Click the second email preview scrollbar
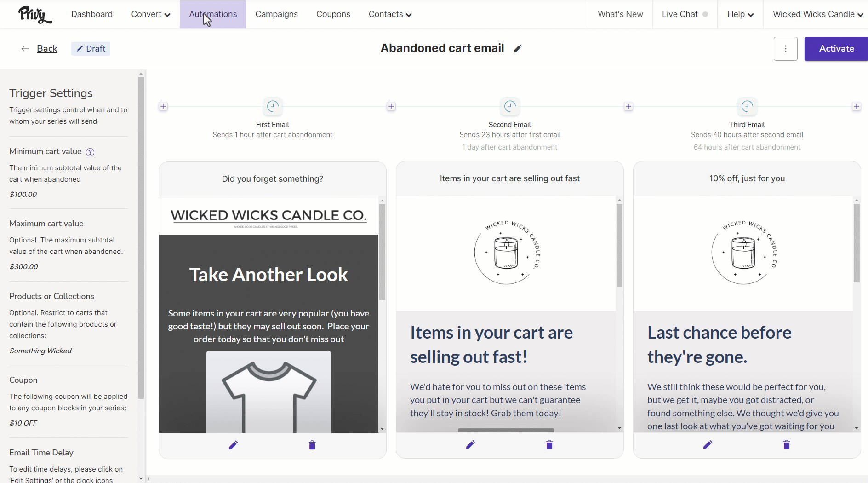The image size is (868, 483). point(619,246)
